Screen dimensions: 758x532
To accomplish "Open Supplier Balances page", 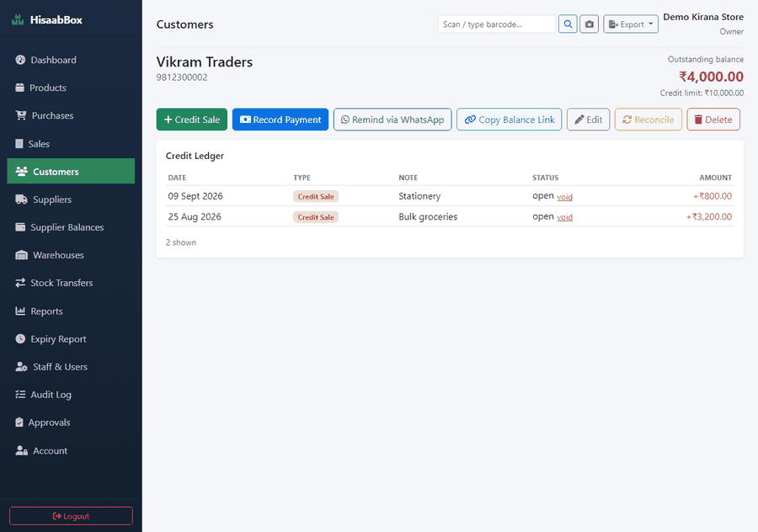I will click(71, 227).
